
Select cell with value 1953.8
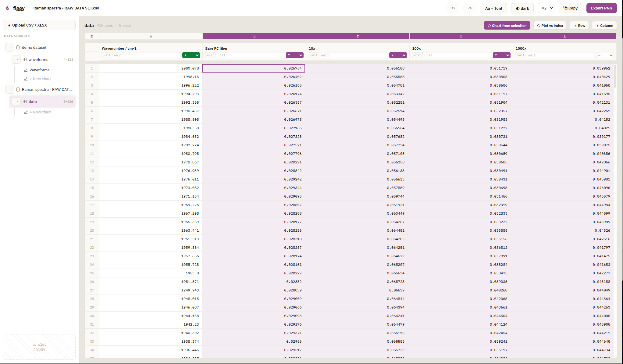(x=151, y=273)
